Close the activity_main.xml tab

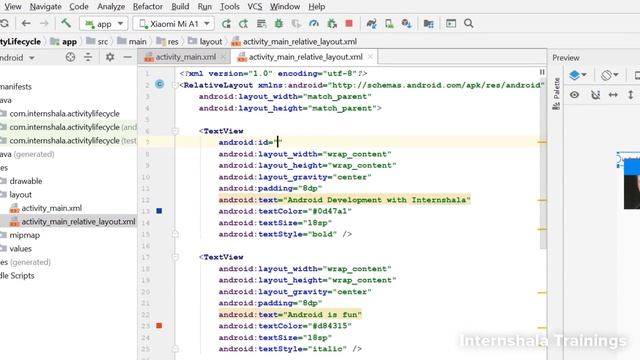(223, 57)
